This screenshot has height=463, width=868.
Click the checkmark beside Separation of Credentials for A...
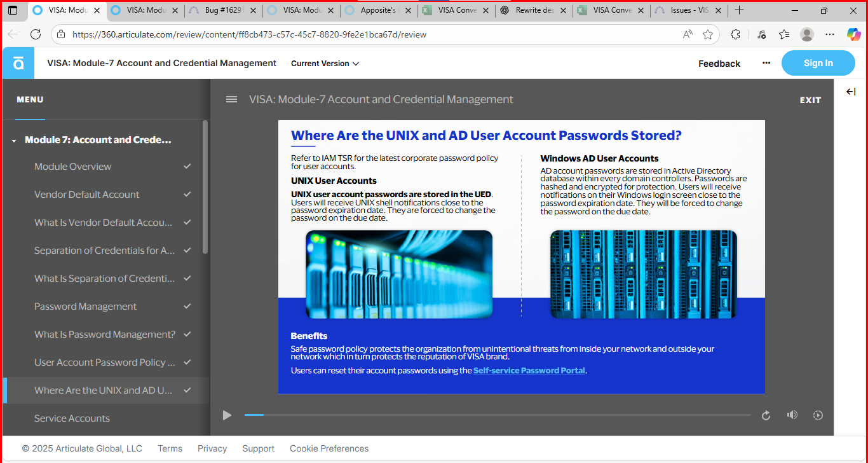tap(187, 250)
